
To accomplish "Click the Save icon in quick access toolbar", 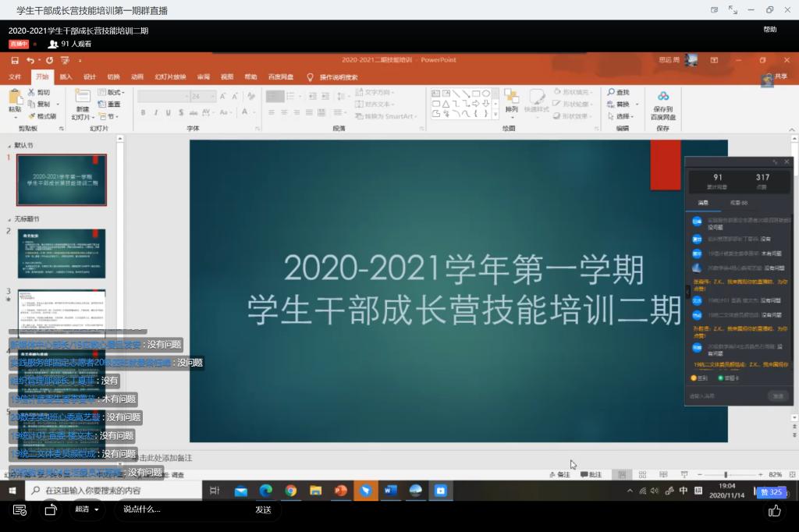I will (x=15, y=60).
